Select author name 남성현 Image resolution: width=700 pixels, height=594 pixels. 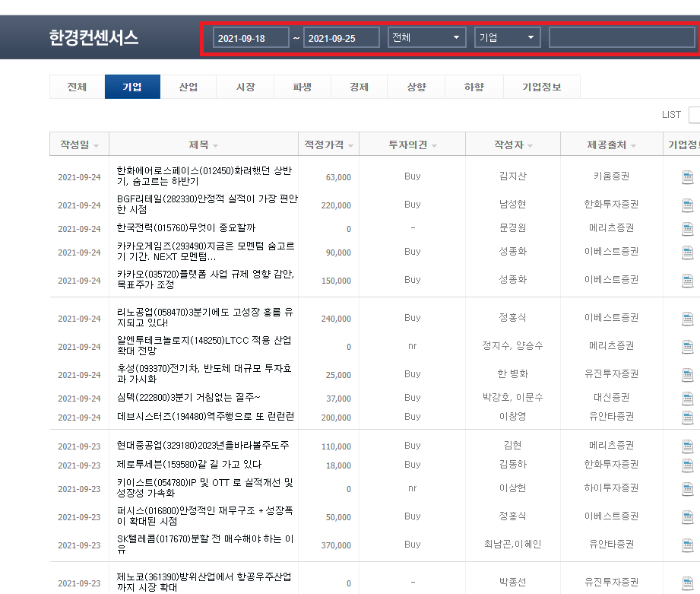[512, 204]
